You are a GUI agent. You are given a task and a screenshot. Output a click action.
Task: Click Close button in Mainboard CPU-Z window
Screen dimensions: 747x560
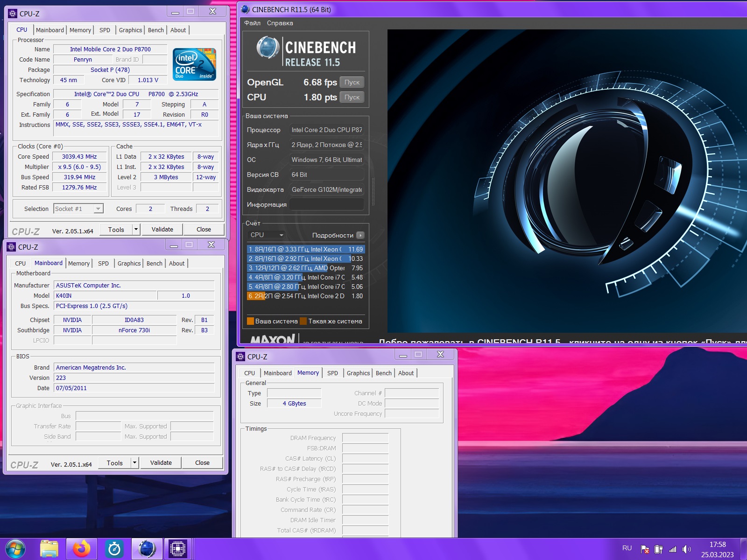pos(202,462)
